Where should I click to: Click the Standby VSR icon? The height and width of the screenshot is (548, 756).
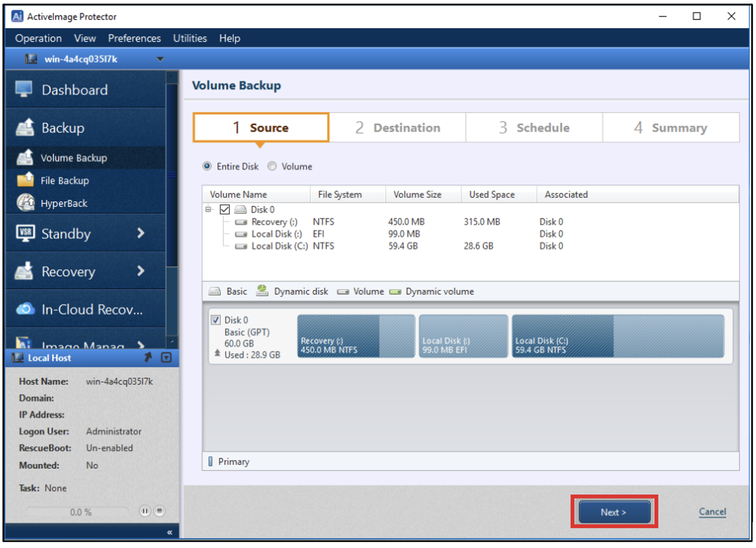click(25, 233)
